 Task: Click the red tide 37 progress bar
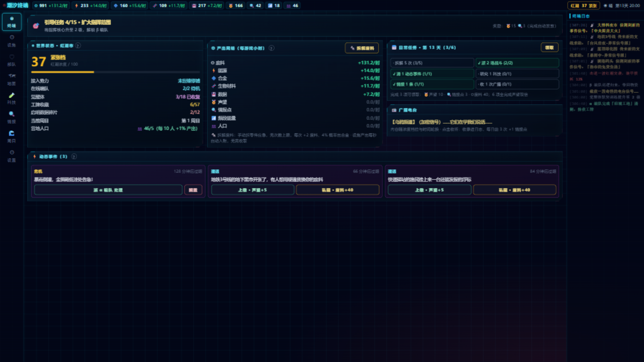pos(115,72)
